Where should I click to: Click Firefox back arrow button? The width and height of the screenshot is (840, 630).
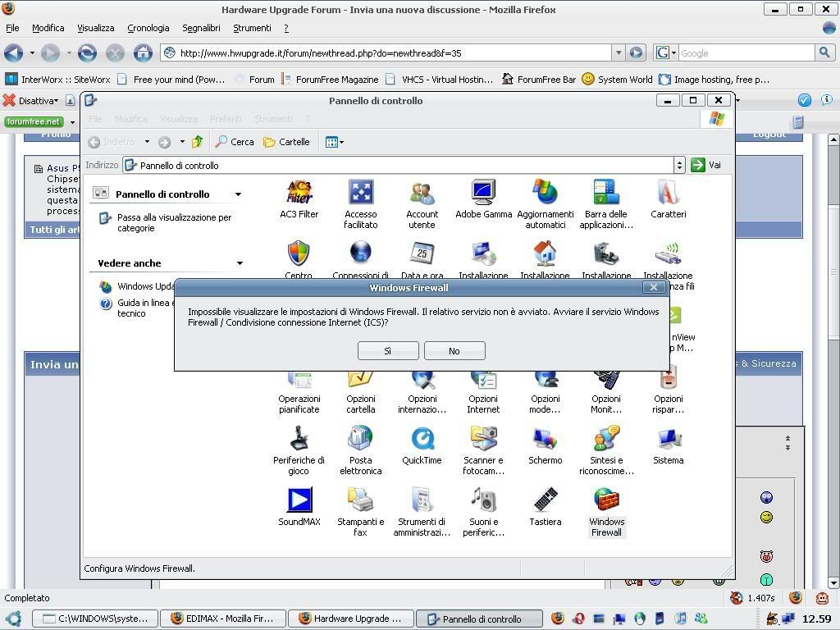(14, 53)
